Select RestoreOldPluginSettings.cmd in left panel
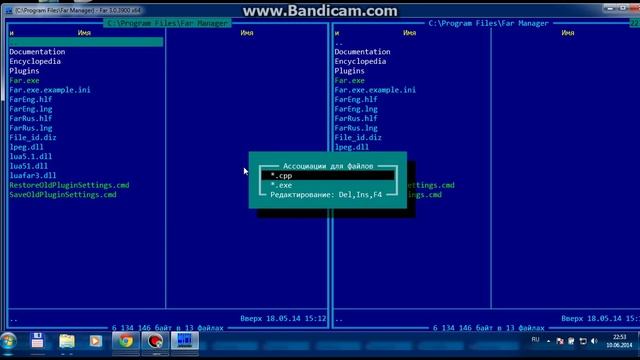This screenshot has height=360, width=640. (69, 185)
